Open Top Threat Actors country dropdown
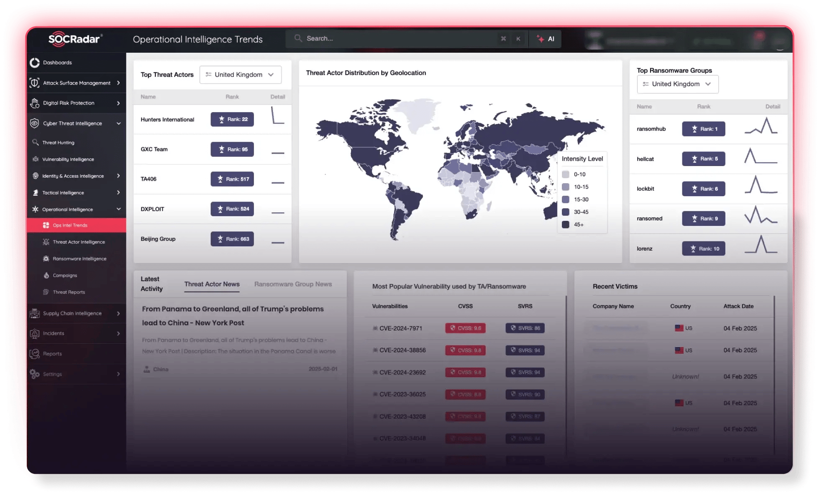 (x=240, y=75)
